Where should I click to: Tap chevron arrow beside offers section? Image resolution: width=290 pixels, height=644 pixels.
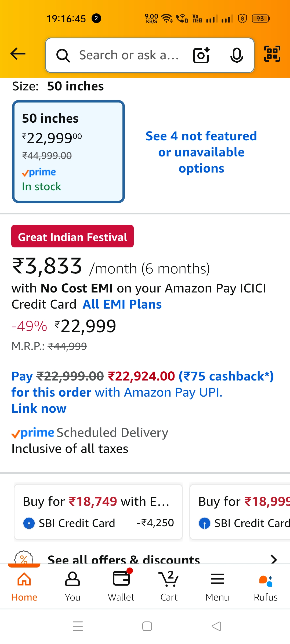click(x=274, y=559)
